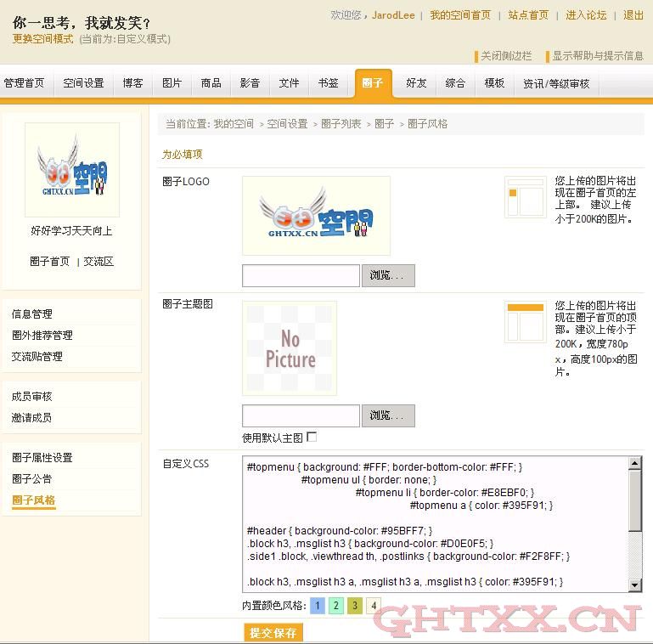Click scrollbar up arrow in CSS box
The width and height of the screenshot is (653, 644).
[635, 464]
